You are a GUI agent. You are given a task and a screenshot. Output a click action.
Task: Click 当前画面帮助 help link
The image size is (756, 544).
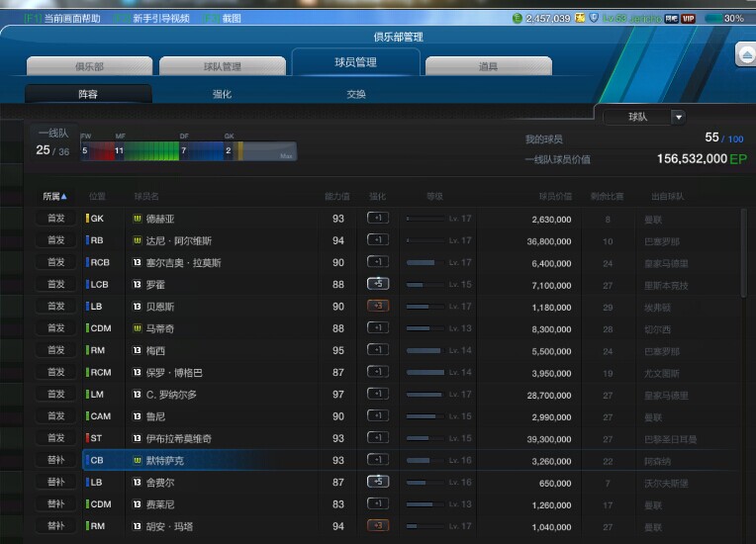point(72,19)
